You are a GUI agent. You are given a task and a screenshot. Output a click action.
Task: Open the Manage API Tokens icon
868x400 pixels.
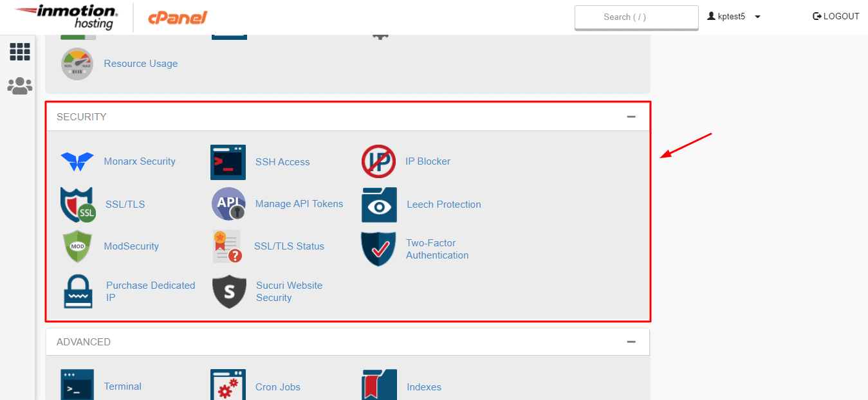point(228,205)
